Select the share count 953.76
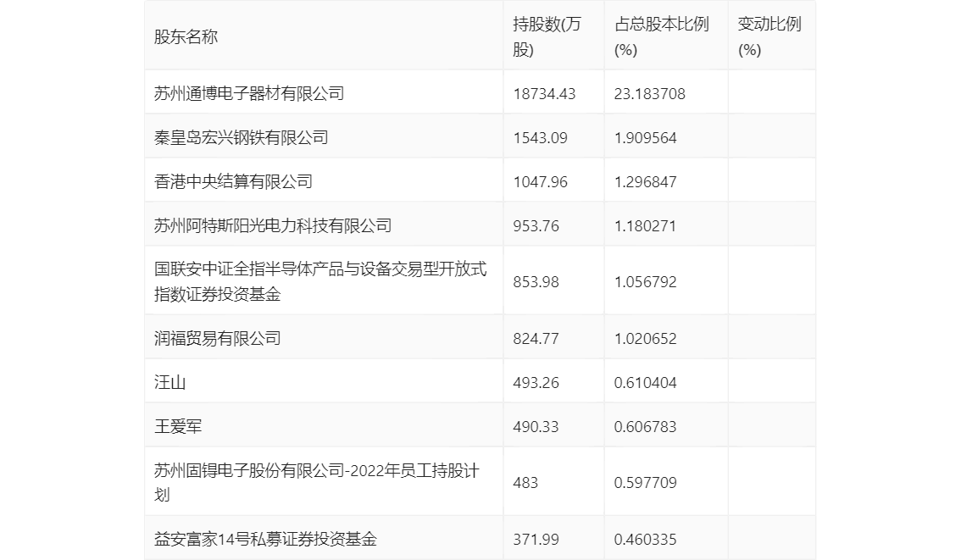Image resolution: width=961 pixels, height=560 pixels. click(536, 226)
